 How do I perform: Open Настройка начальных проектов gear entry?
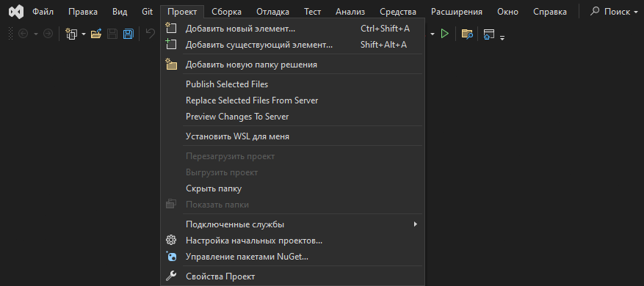click(x=292, y=241)
